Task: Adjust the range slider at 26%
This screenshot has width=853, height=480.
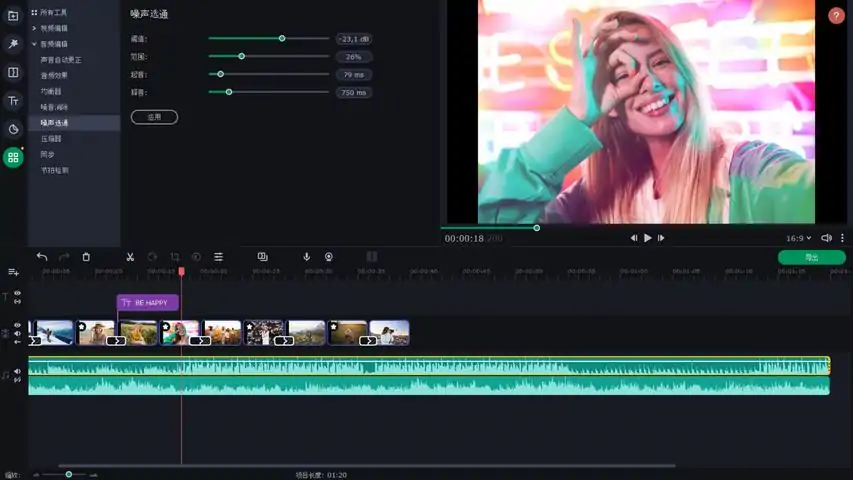Action: (x=242, y=56)
